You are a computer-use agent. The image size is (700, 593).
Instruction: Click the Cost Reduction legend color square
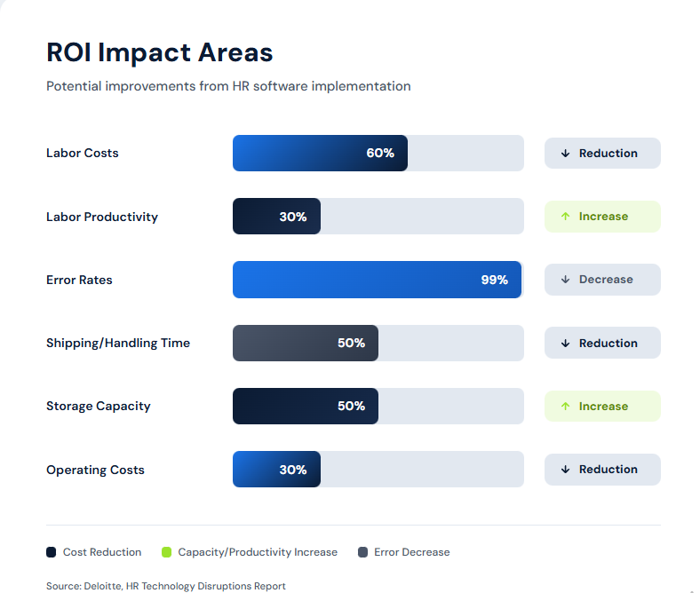click(52, 552)
